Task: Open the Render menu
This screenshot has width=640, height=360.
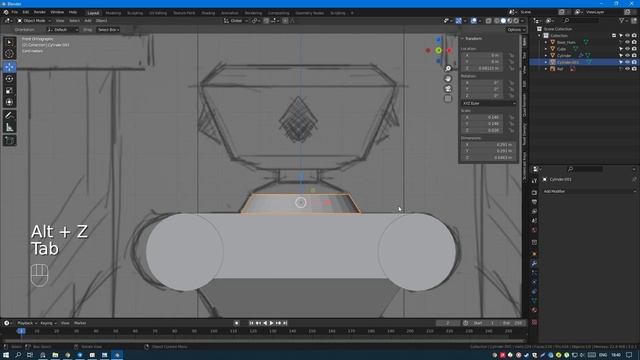Action: tap(40, 12)
